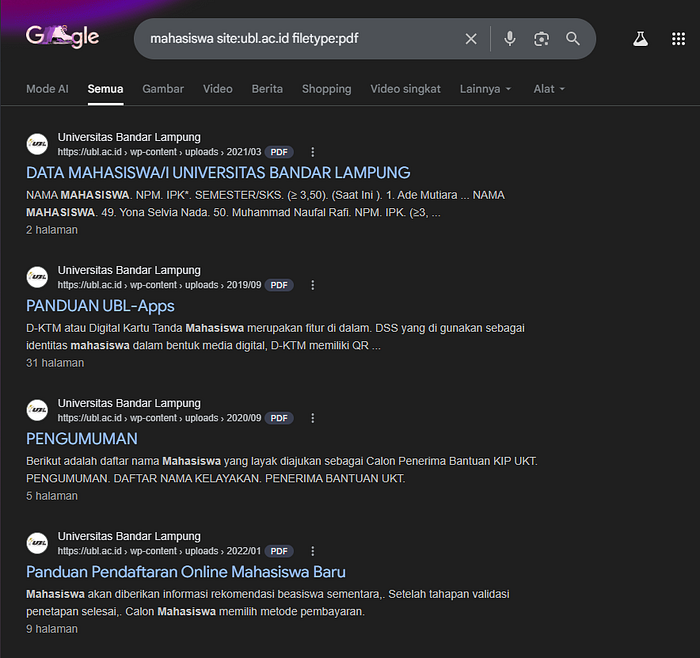The height and width of the screenshot is (658, 700).
Task: Click the site name above the PENGUMUMAN result
Action: 129,403
